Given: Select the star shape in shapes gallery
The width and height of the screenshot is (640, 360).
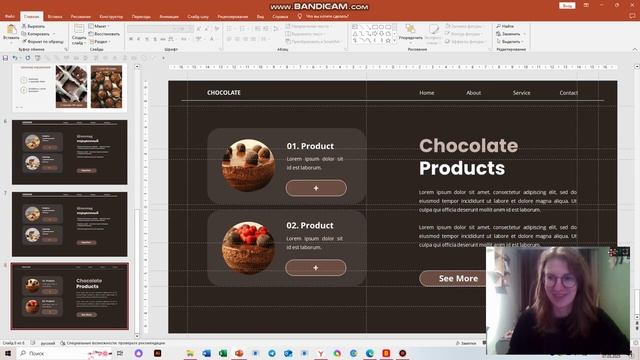Looking at the screenshot, I should [x=388, y=40].
